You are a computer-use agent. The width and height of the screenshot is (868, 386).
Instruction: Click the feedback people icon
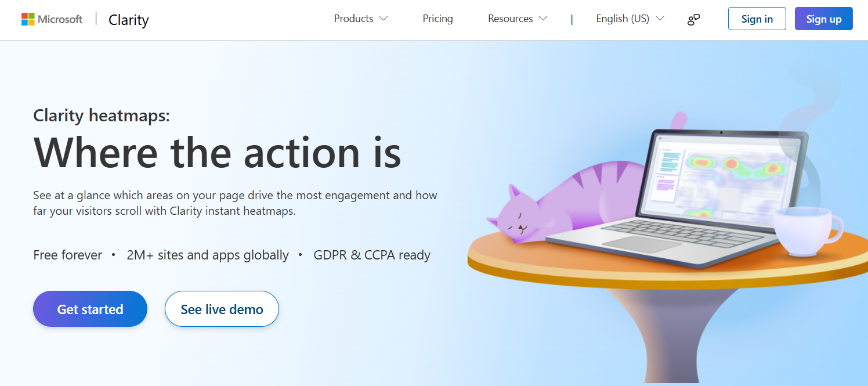693,19
